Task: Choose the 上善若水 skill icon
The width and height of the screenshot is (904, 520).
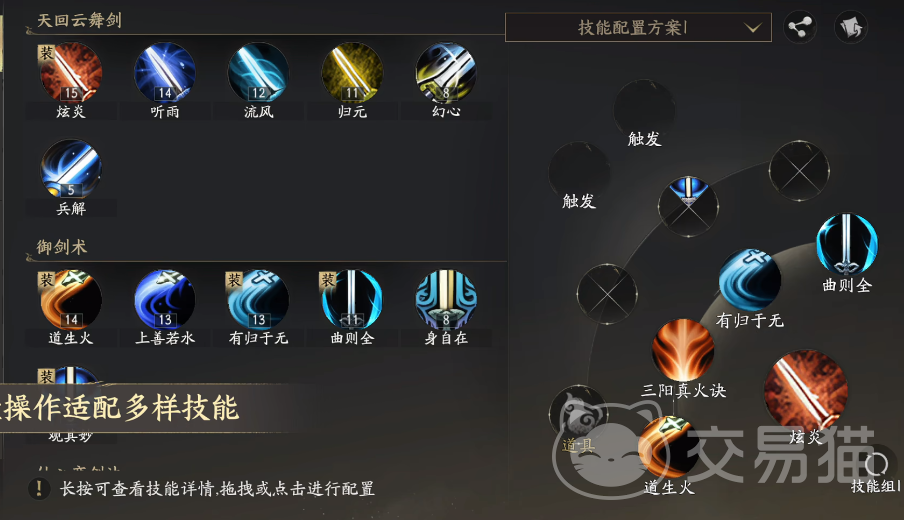Action: [x=165, y=300]
